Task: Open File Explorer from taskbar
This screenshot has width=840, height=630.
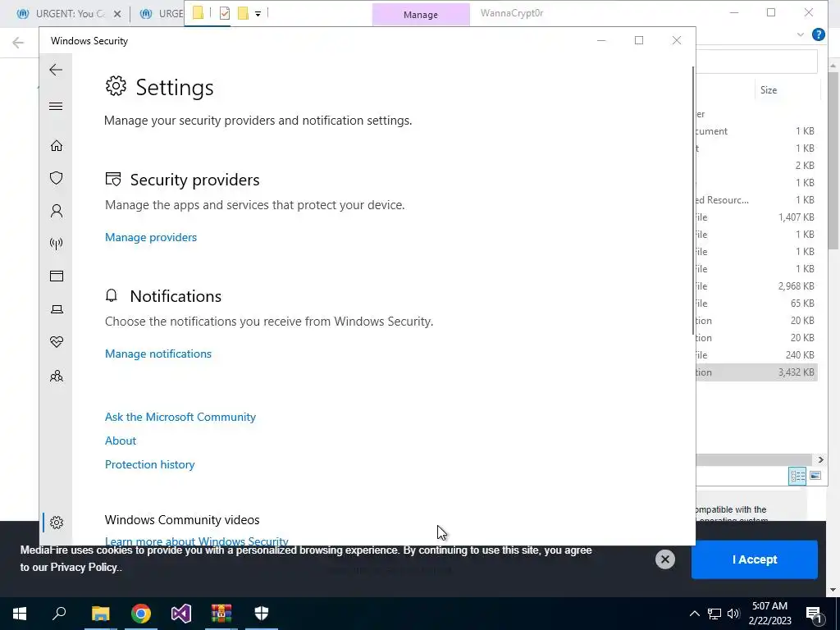Action: tap(100, 614)
